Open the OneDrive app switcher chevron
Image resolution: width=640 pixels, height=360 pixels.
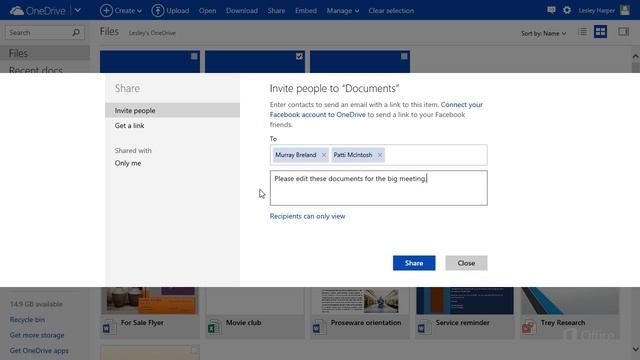tap(78, 10)
